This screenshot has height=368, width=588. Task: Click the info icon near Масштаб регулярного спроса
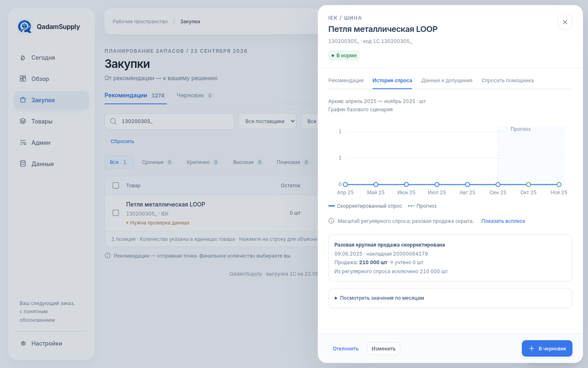pyautogui.click(x=331, y=221)
